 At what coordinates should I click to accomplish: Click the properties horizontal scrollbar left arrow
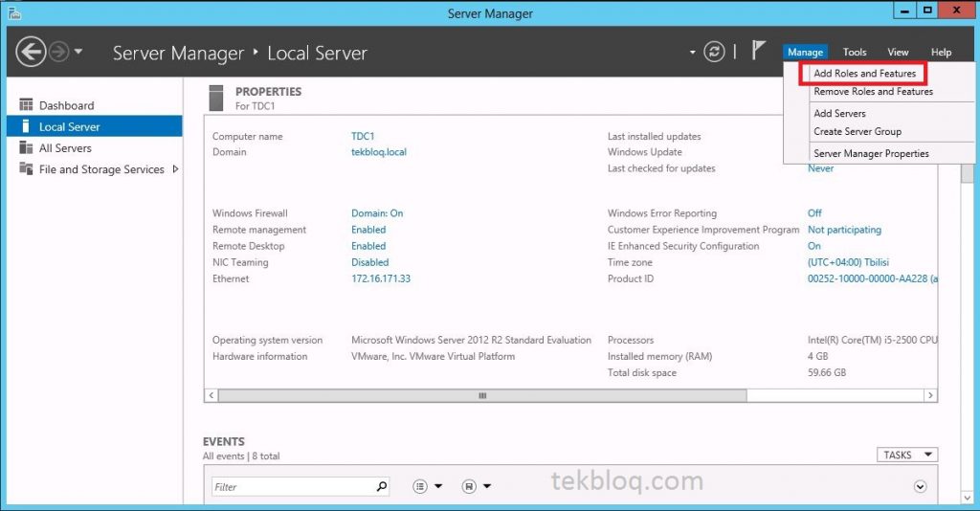[x=212, y=395]
